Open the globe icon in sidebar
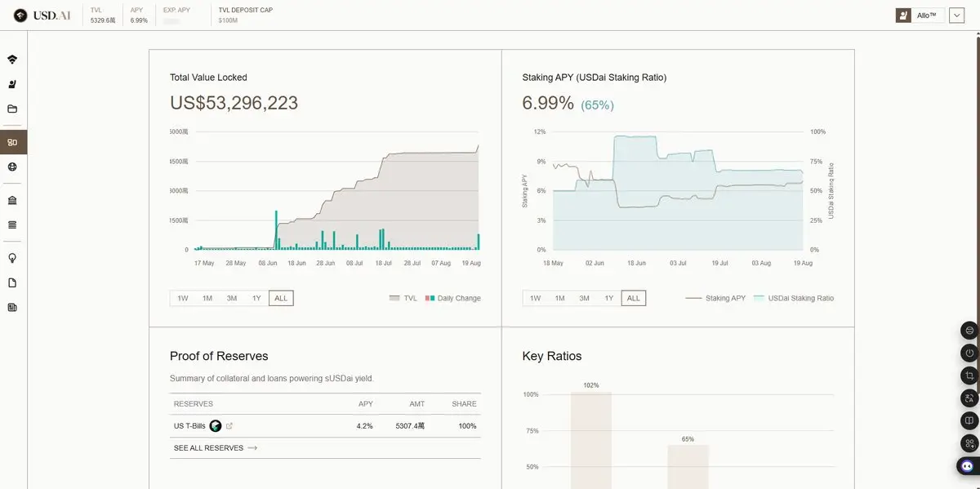The image size is (980, 489). [x=12, y=167]
